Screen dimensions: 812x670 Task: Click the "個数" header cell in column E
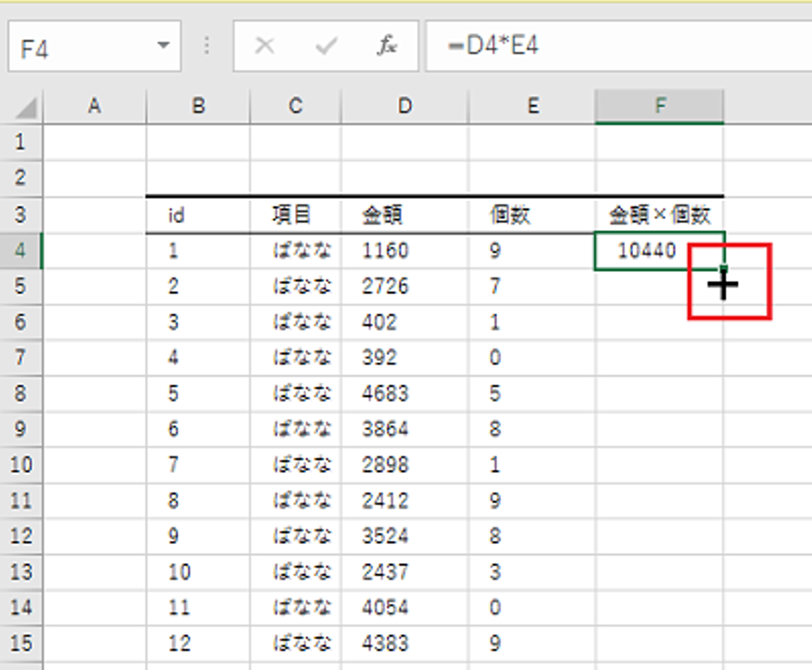coord(532,215)
